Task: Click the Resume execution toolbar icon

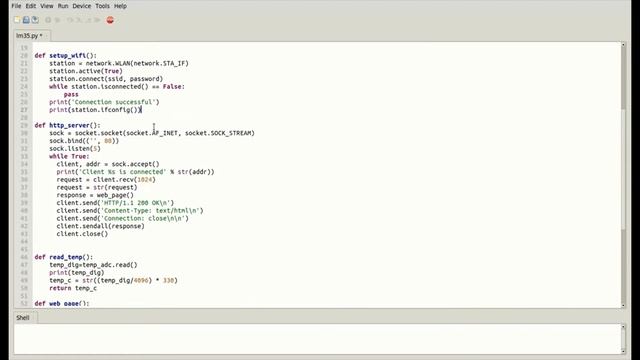Action: (x=97, y=20)
